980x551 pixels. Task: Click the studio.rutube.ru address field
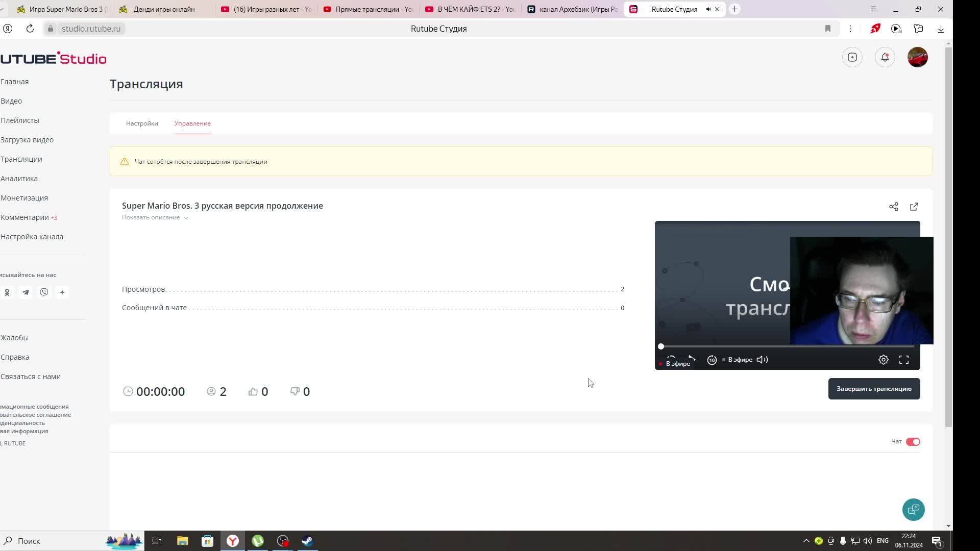coord(91,29)
